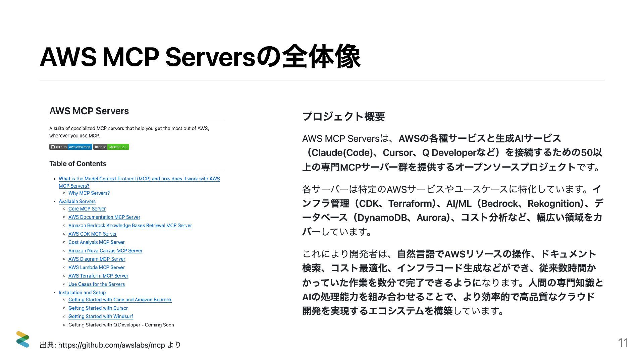This screenshot has width=644, height=362.
Task: Click 'A suite of specialized MCP servers' description
Action: [129, 132]
